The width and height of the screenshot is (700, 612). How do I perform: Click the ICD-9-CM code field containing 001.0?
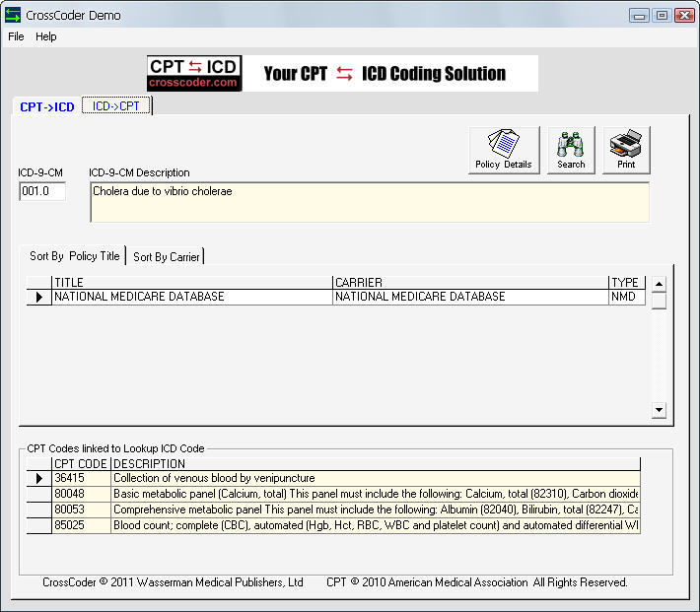click(42, 191)
